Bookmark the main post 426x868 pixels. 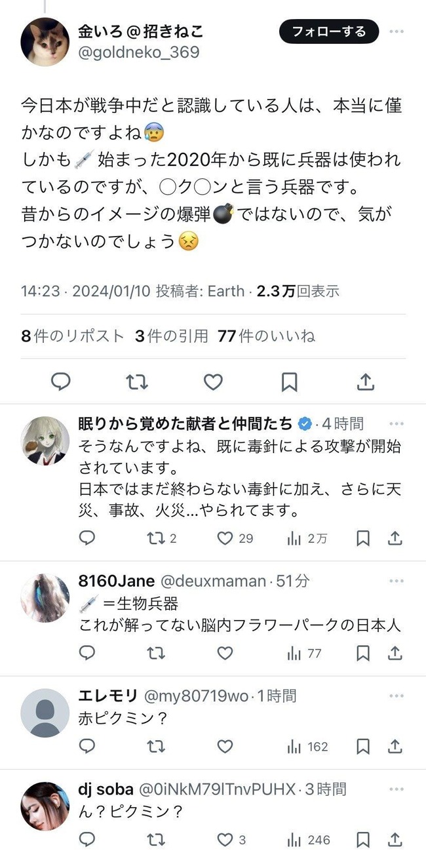click(289, 382)
